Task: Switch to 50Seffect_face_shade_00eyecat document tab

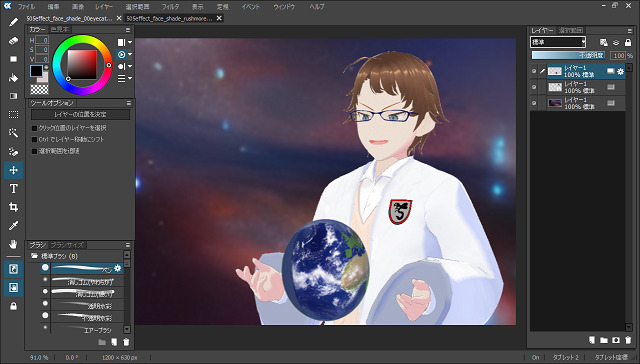Action: click(x=69, y=18)
